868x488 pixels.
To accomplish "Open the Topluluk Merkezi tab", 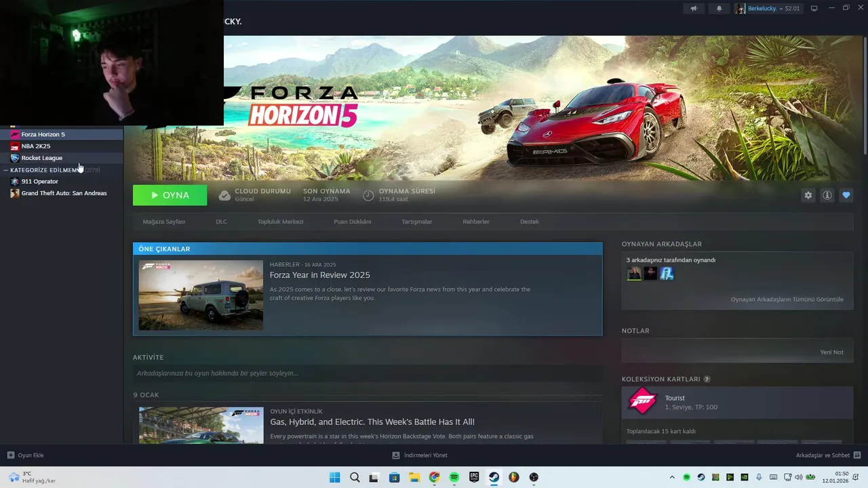I will (280, 222).
